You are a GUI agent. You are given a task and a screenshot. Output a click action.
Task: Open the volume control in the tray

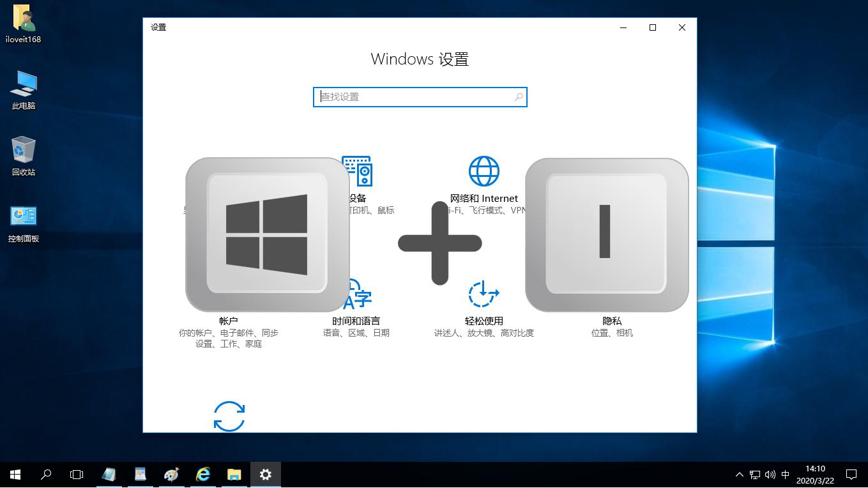click(x=771, y=475)
